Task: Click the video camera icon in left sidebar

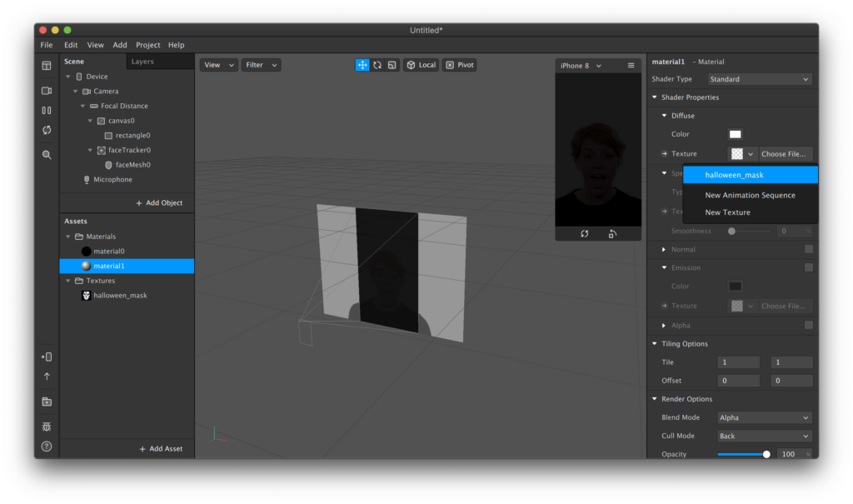Action: 47,91
